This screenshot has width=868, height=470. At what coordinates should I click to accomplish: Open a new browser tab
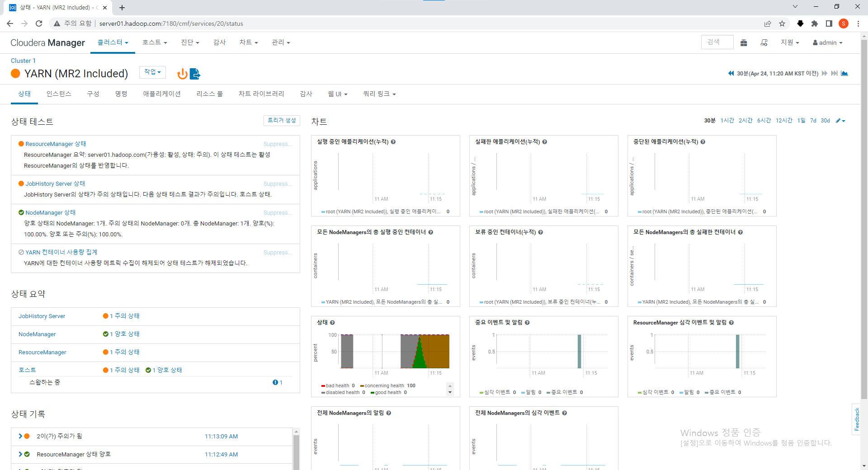tap(122, 8)
